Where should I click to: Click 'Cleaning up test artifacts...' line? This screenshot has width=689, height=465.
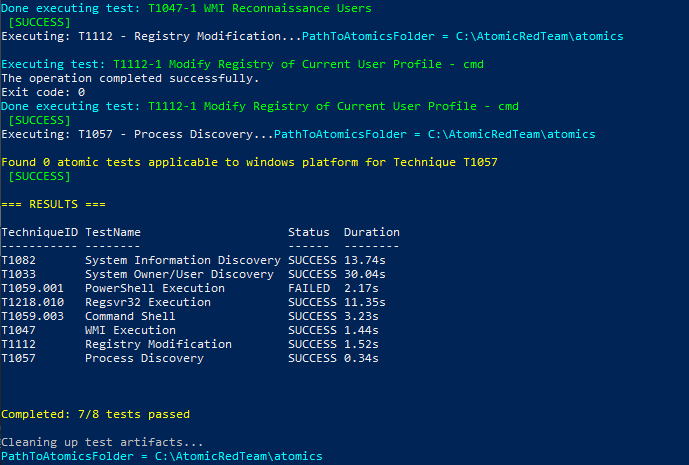coord(102,442)
